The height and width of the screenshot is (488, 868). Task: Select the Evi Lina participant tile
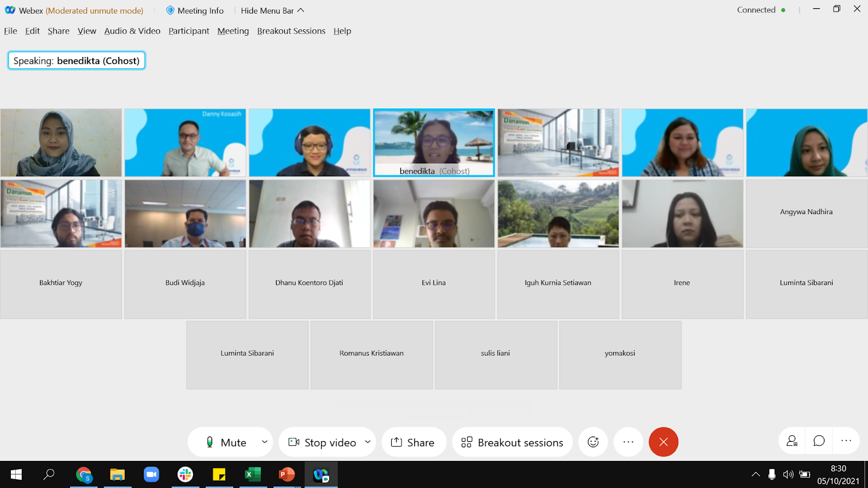(434, 284)
